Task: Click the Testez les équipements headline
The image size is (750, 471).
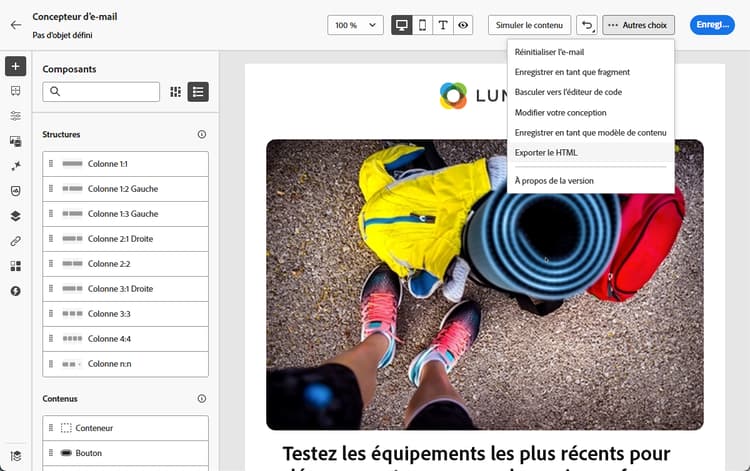Action: coord(476,453)
